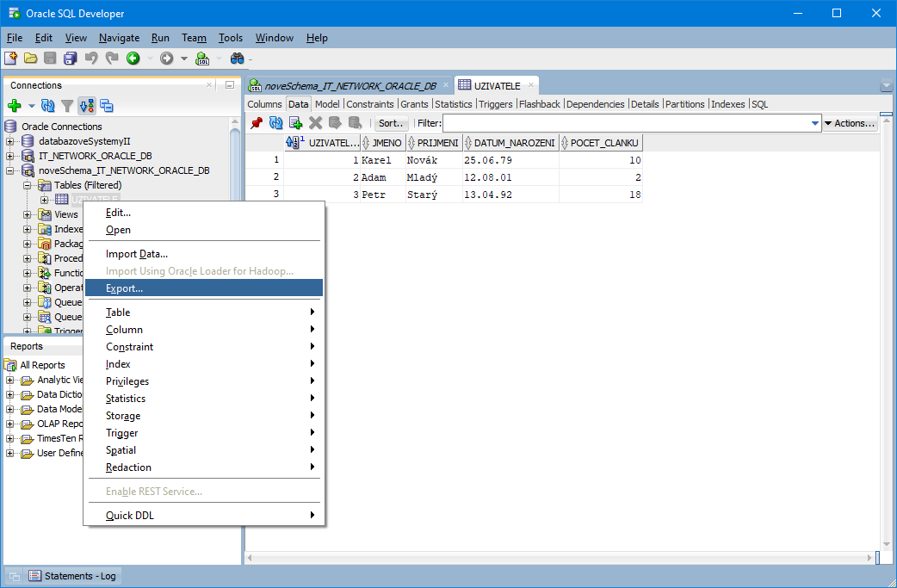The height and width of the screenshot is (588, 897).
Task: Choose Import Data... in the context menu
Action: pyautogui.click(x=136, y=254)
